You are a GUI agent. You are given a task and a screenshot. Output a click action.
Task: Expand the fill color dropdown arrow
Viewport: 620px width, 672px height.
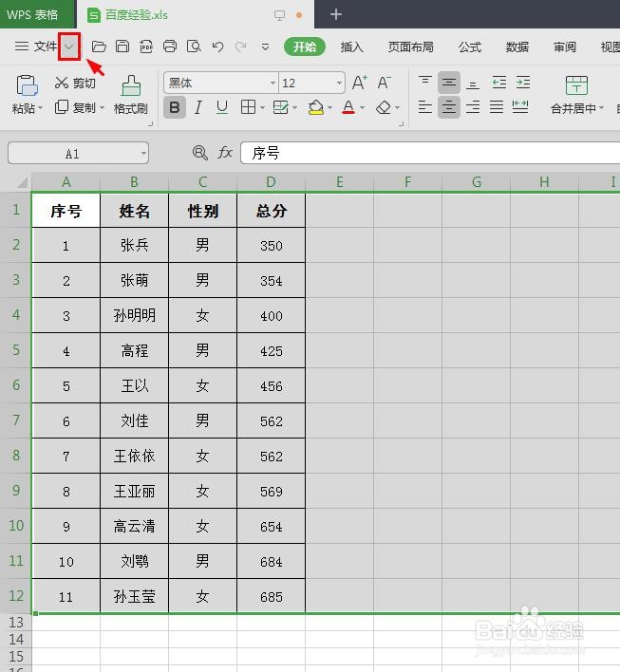pyautogui.click(x=329, y=107)
